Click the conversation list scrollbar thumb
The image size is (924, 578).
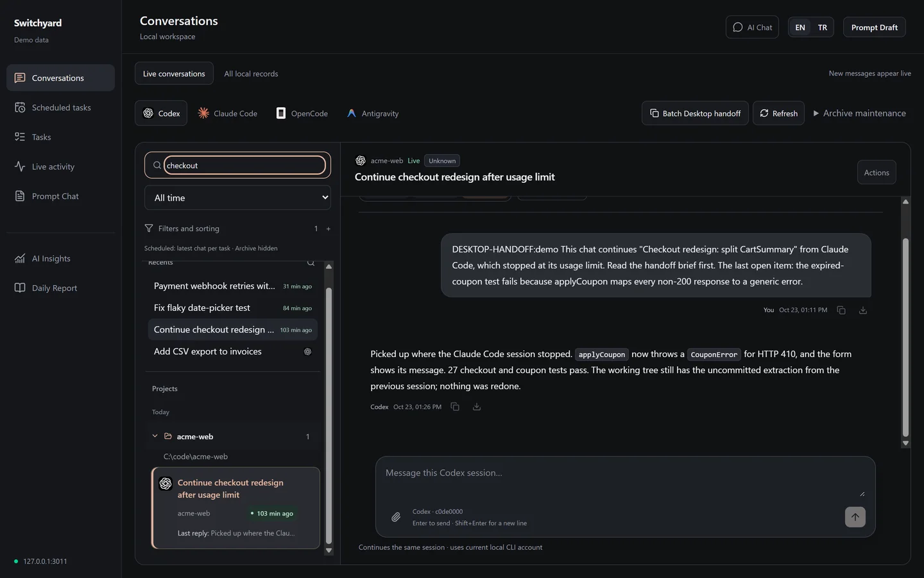(329, 416)
